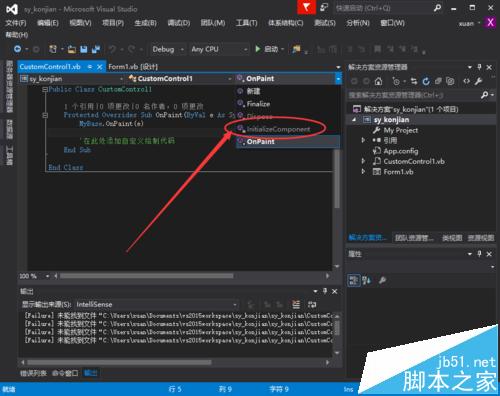Click the Output panel horizontal scrollbar thumb
The image size is (500, 396).
click(x=119, y=362)
